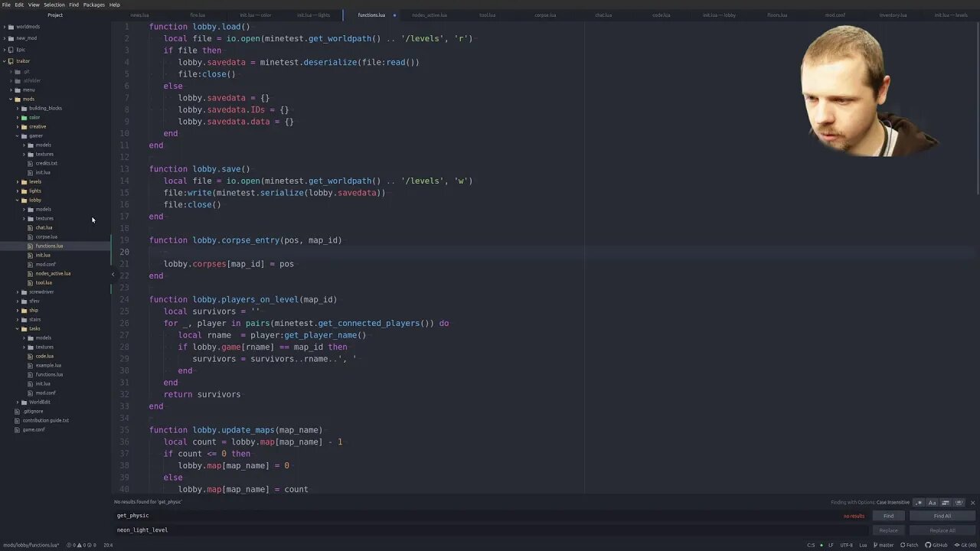
Task: Click the Replace All button
Action: coord(942,530)
